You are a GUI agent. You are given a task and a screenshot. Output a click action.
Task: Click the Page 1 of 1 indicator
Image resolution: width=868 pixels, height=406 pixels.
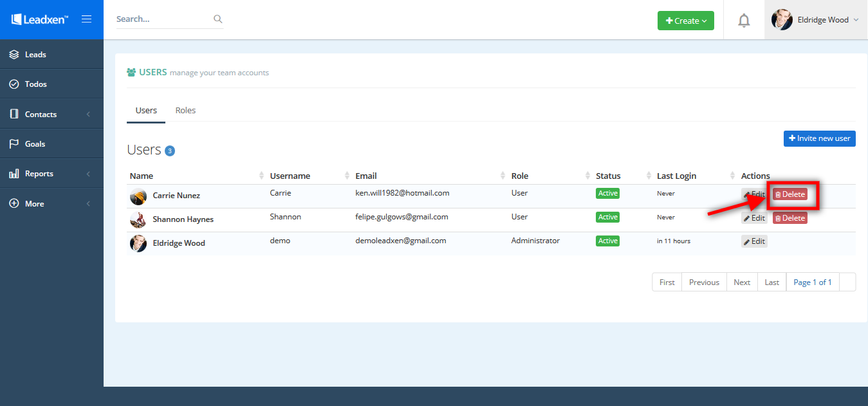pos(813,282)
